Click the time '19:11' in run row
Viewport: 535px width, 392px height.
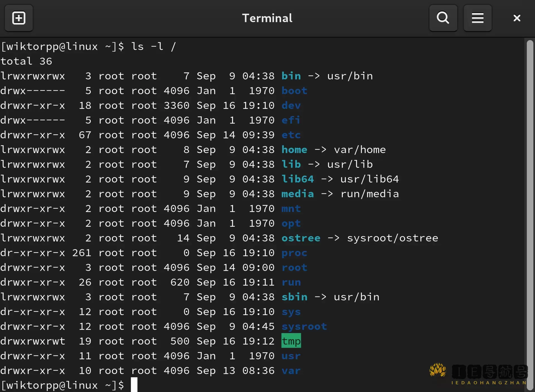(258, 282)
